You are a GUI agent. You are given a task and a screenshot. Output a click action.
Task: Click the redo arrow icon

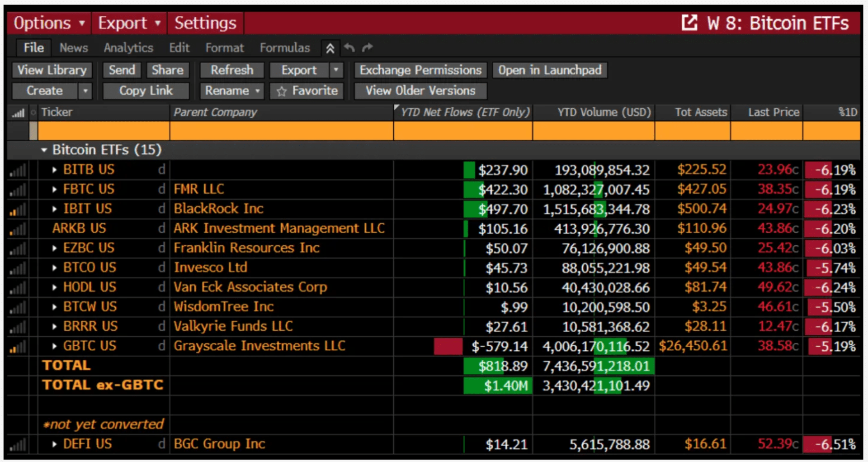(x=368, y=48)
